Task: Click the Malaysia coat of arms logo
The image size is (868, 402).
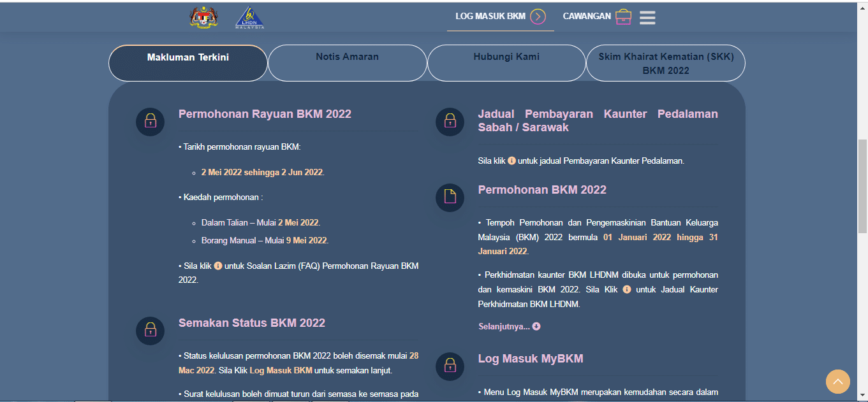Action: click(x=203, y=17)
